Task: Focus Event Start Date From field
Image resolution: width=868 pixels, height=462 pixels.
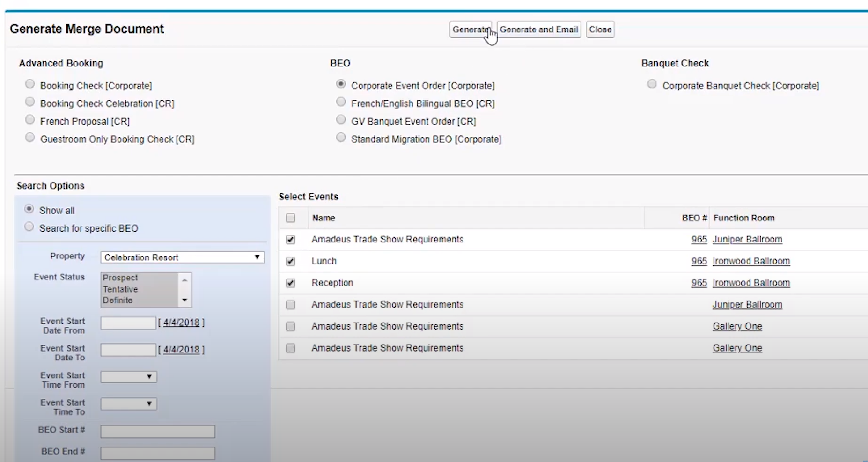Action: [x=128, y=323]
